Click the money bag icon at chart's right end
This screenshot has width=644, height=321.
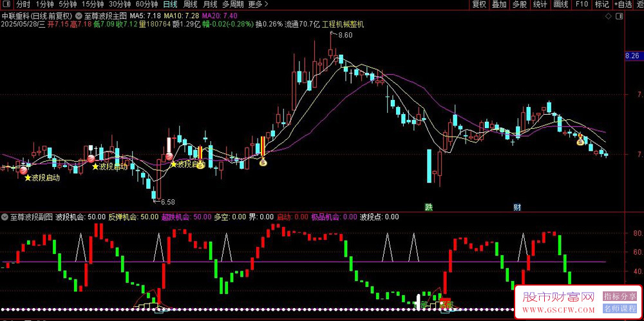pos(580,142)
